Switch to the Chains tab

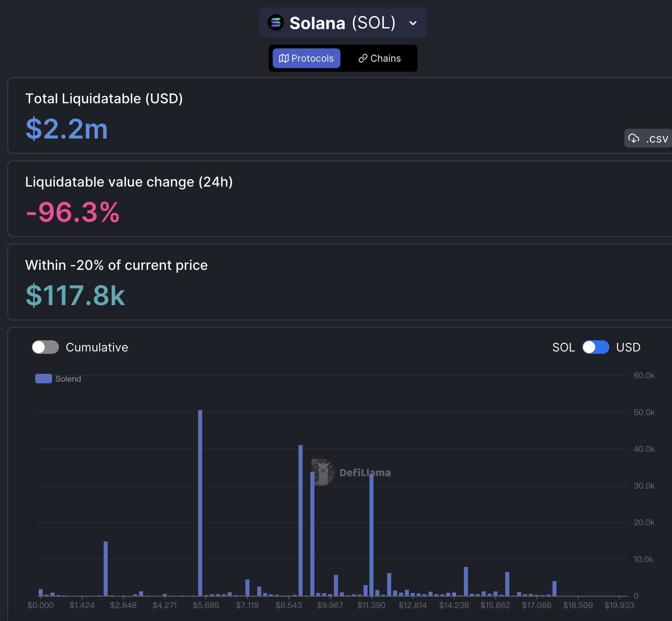pos(379,58)
